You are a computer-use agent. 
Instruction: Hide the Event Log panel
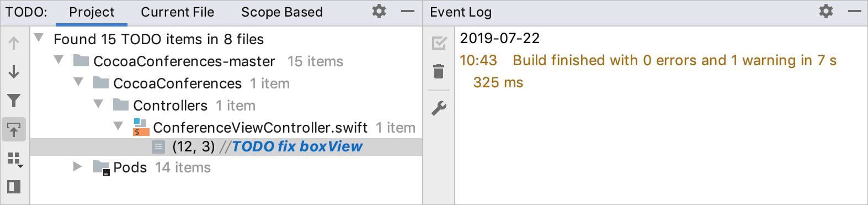854,11
